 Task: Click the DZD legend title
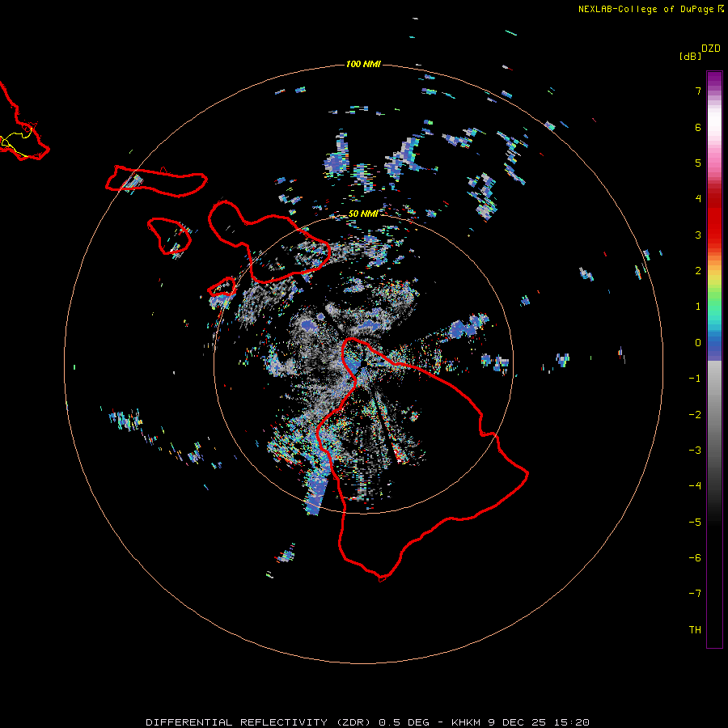tap(711, 49)
